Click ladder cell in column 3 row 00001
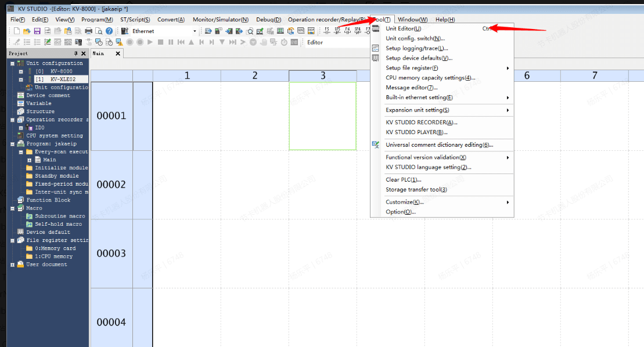 [322, 116]
